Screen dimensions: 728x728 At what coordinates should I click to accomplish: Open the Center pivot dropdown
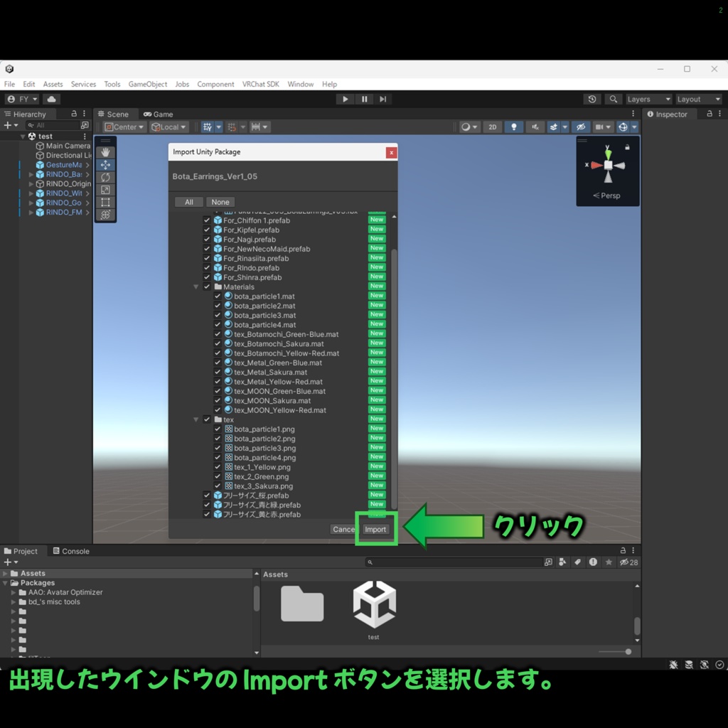[x=125, y=127]
